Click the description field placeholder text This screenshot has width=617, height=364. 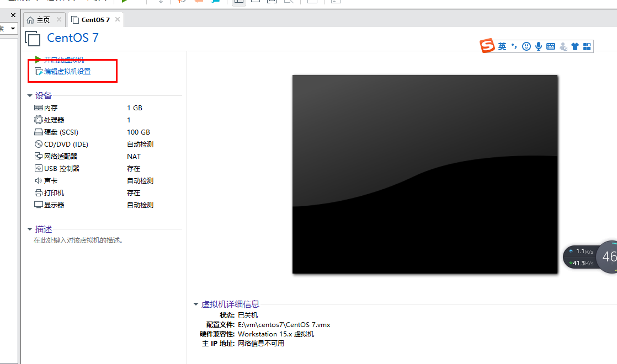(79, 240)
